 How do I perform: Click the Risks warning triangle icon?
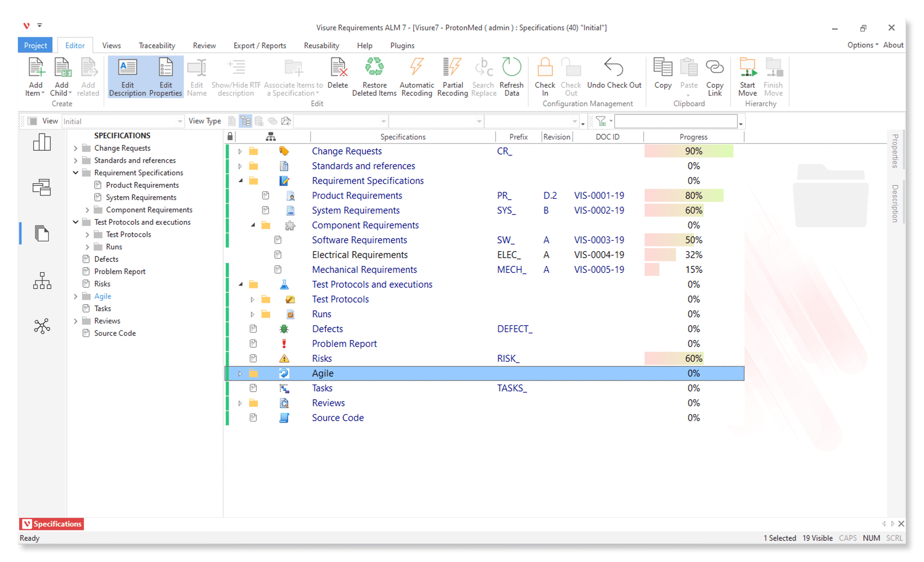click(x=284, y=359)
